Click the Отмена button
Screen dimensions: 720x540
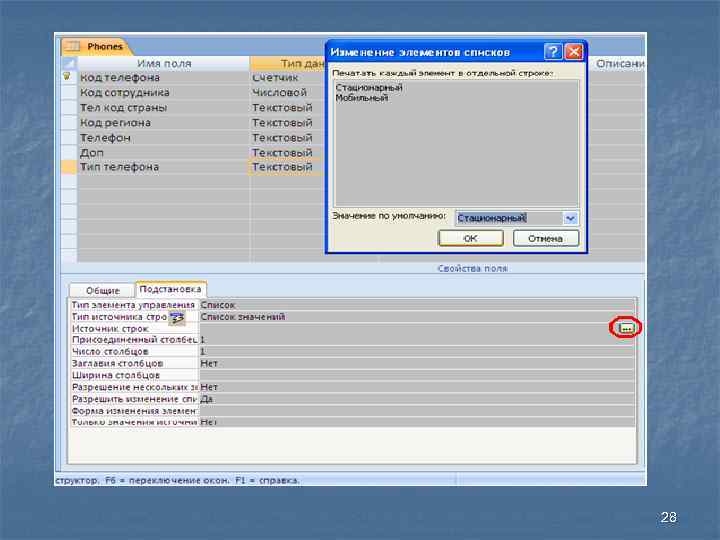pyautogui.click(x=546, y=238)
